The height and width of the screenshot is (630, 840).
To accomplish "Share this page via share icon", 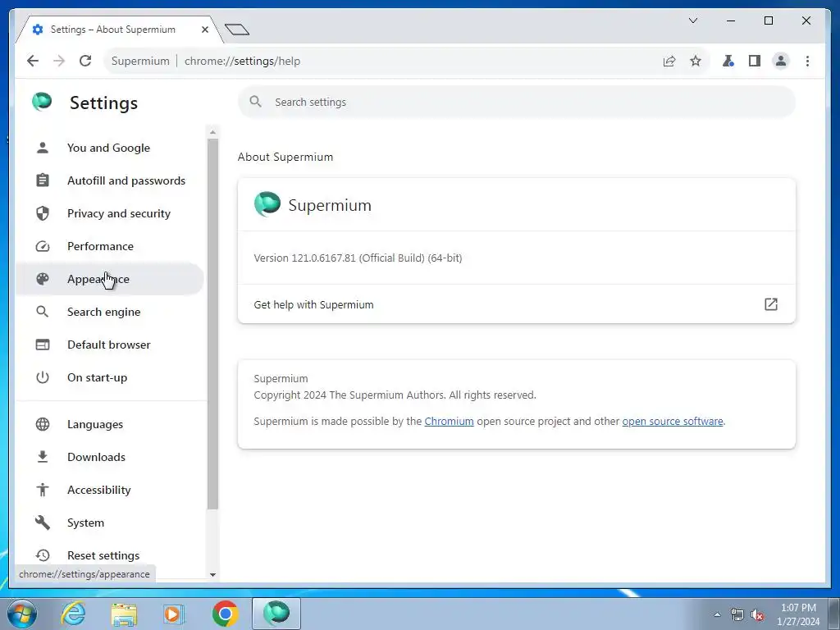I will (x=669, y=61).
